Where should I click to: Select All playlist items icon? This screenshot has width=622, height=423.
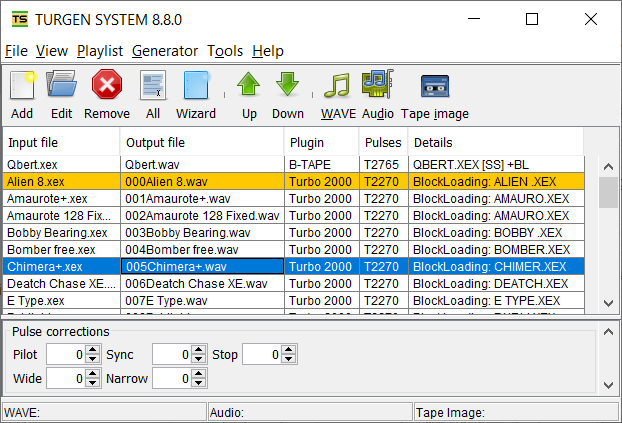click(153, 85)
